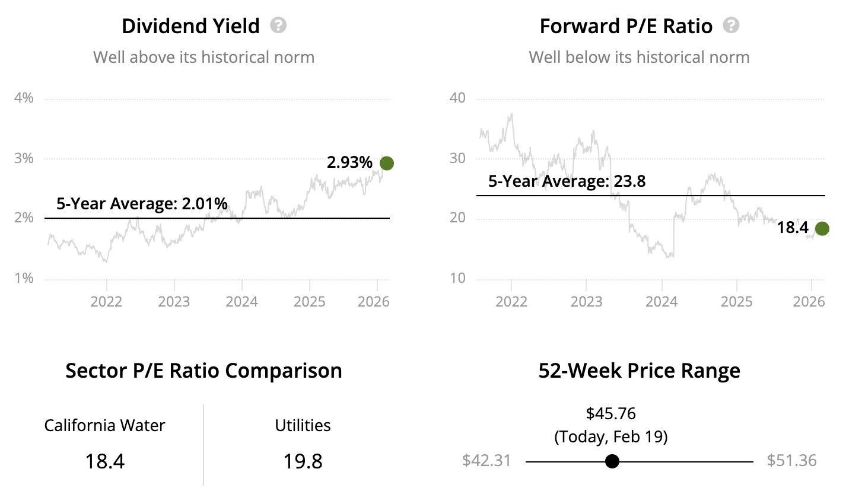Click the "Well above its historical norm" subtitle
The width and height of the screenshot is (846, 504).
[x=203, y=58]
